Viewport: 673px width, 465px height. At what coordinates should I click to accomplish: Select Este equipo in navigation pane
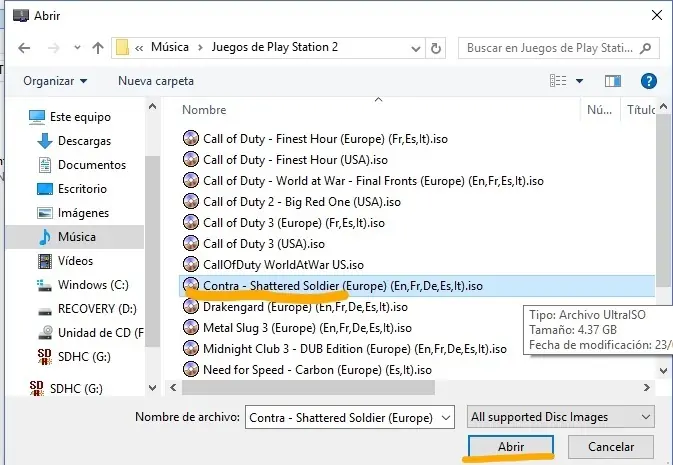pyautogui.click(x=70, y=117)
